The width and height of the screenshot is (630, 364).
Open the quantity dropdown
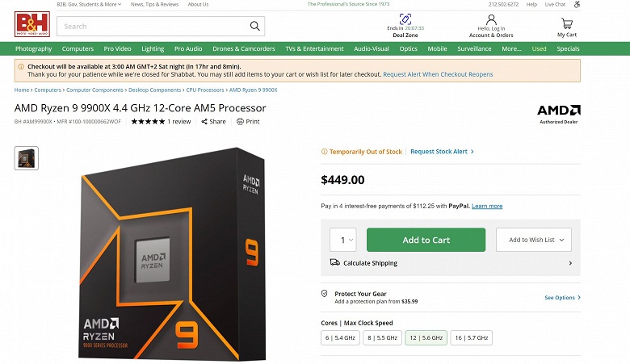[x=342, y=240]
